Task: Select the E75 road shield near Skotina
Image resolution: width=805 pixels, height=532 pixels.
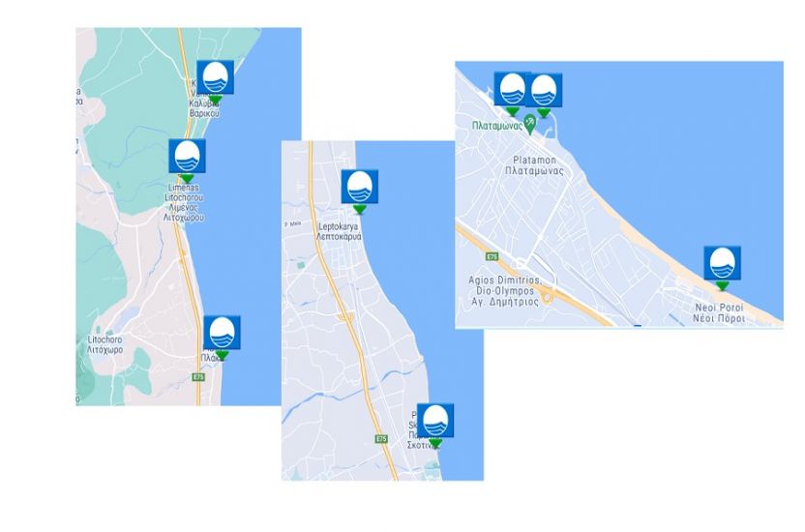Action: pyautogui.click(x=381, y=439)
